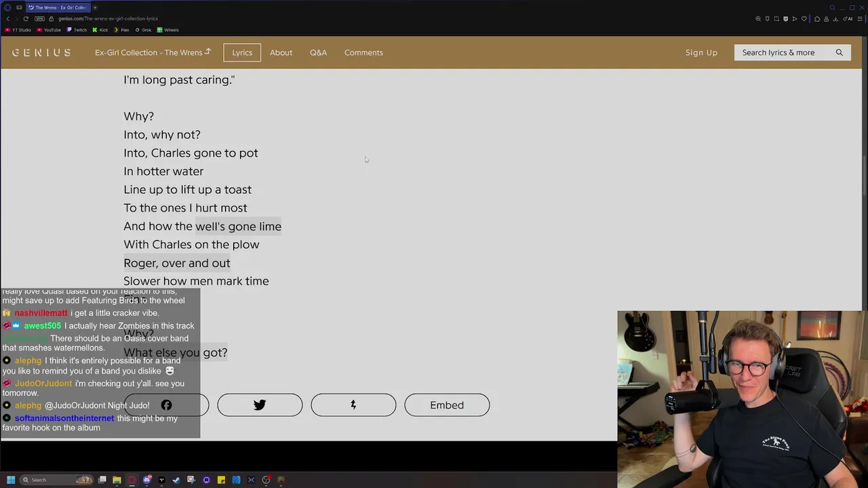Open the workspaces icon beside the Opera logo
This screenshot has height=488, width=868.
19,7
